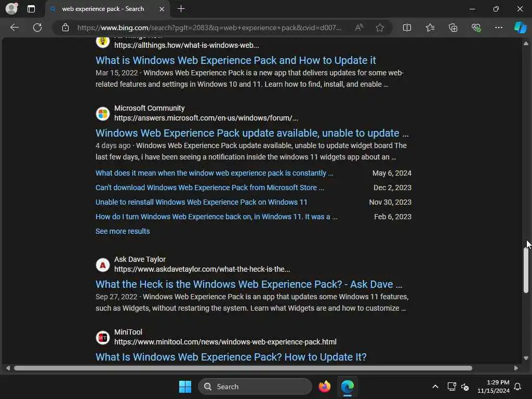Viewport: 532px width, 399px height.
Task: Close the web experience pack tab
Action: coord(162,9)
